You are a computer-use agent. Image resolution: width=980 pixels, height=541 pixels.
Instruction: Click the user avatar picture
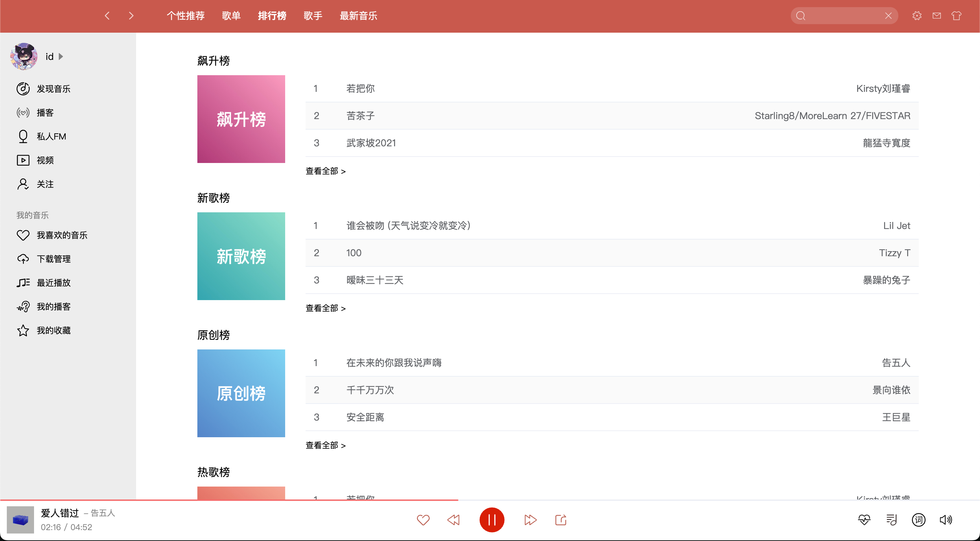coord(23,56)
